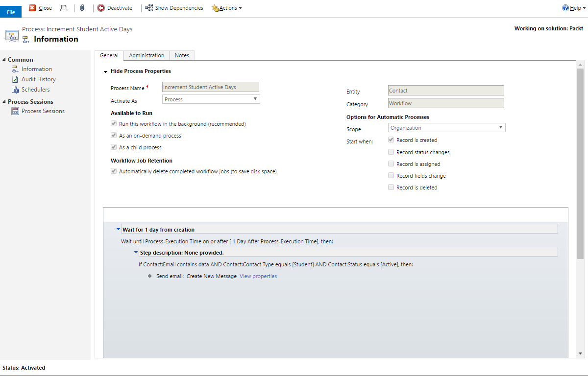Click the Help question mark icon
The height and width of the screenshot is (376, 588).
point(565,8)
